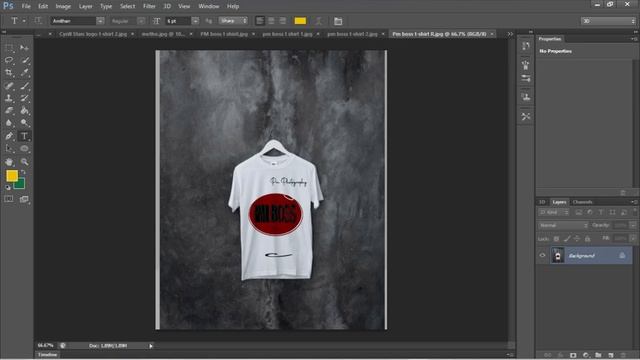Select the History Brush tool
Viewport: 640px width, 360px height.
tap(24, 98)
